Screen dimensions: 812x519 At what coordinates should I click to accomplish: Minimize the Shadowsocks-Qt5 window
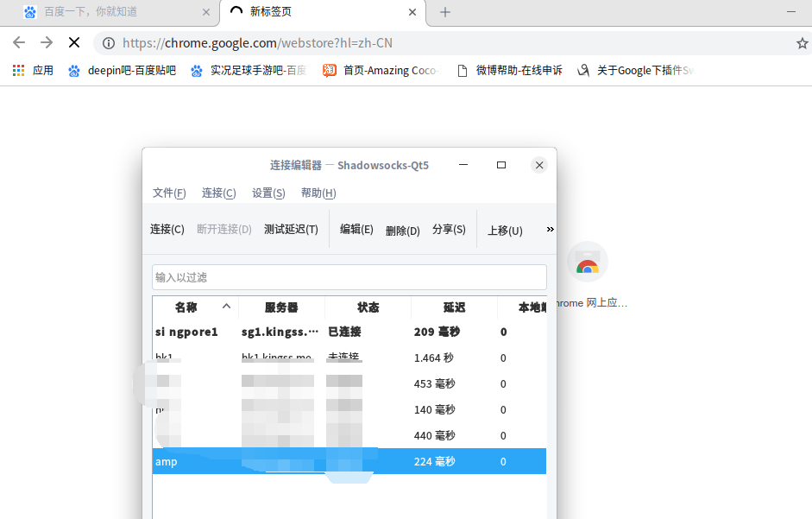coord(463,165)
